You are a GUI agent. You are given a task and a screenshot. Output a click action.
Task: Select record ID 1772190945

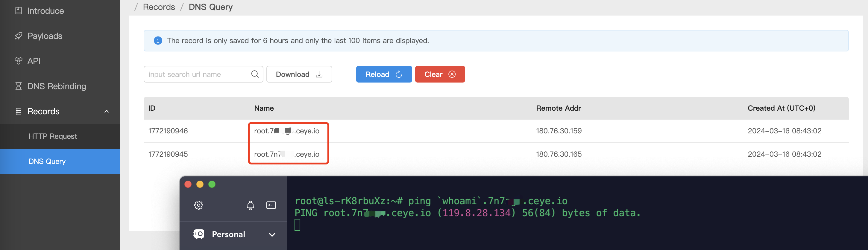(168, 154)
